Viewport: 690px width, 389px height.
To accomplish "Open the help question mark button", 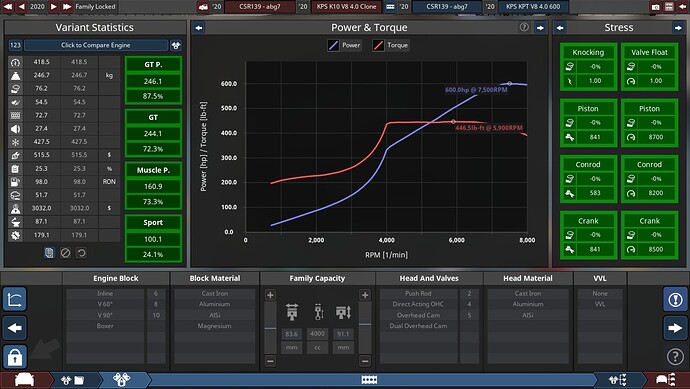I will [x=675, y=356].
